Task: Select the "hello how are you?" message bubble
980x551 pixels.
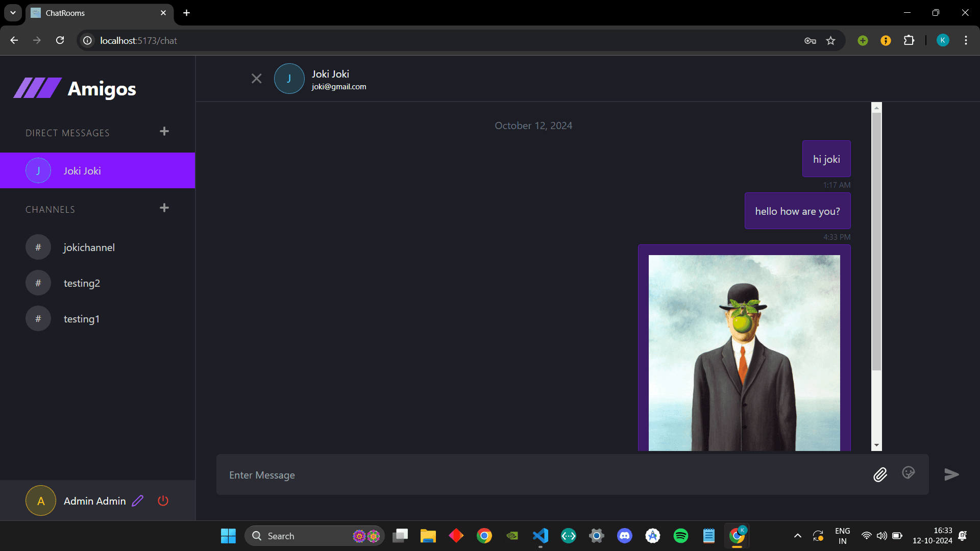Action: pyautogui.click(x=797, y=211)
